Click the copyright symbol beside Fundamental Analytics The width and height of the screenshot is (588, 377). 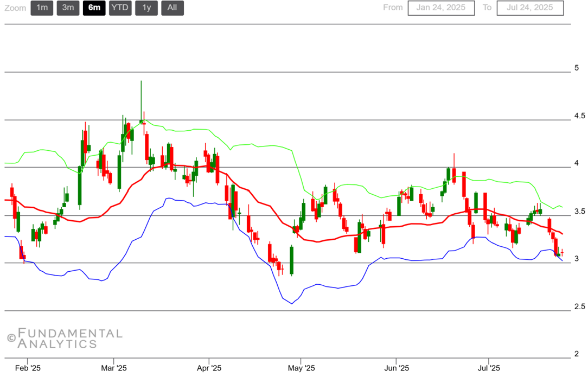click(11, 338)
